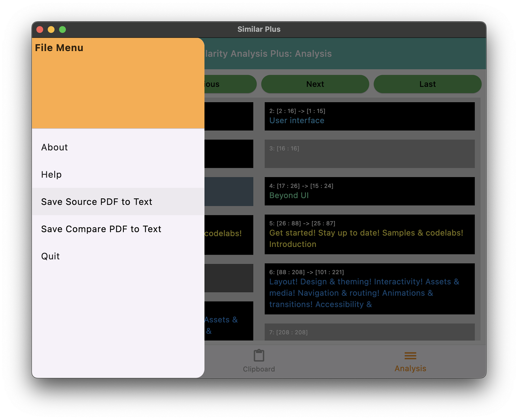Image resolution: width=518 pixels, height=420 pixels.
Task: Click the green zoom window button
Action: tap(62, 29)
